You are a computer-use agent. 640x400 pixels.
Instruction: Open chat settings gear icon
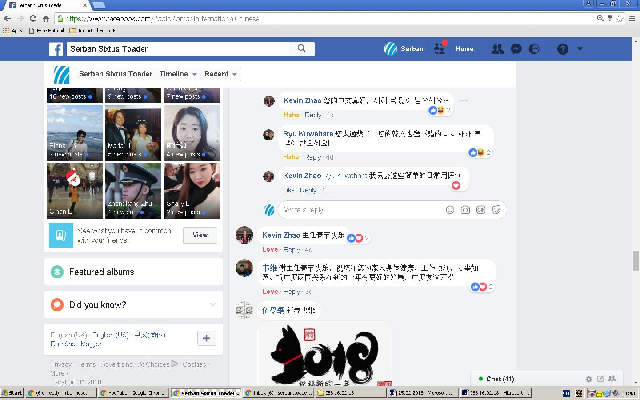[589, 379]
